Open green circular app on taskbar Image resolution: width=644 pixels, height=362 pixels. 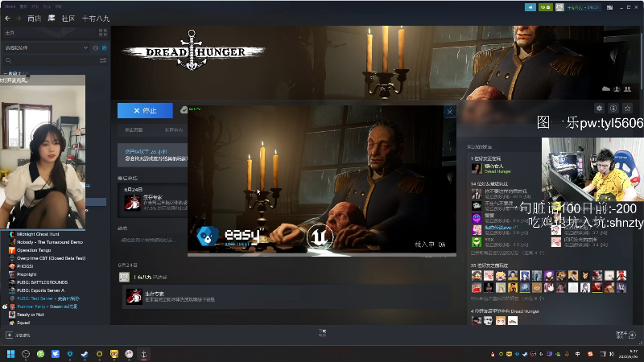pyautogui.click(x=40, y=354)
